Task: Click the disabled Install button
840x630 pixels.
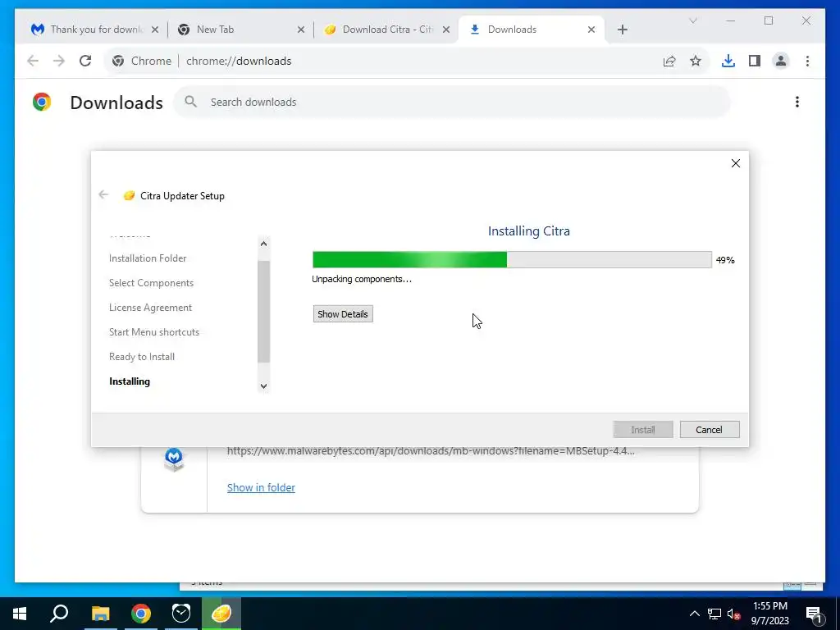Action: [643, 430]
